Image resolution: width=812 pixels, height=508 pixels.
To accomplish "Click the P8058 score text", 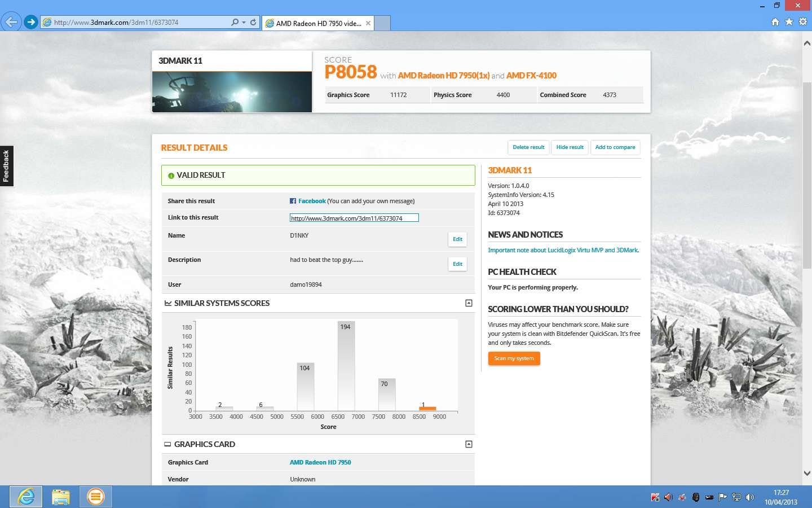I will click(350, 72).
